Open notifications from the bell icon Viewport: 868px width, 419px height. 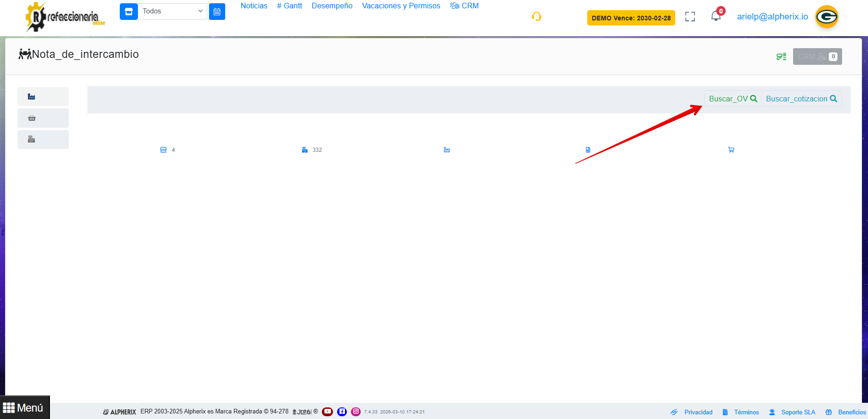[x=716, y=16]
